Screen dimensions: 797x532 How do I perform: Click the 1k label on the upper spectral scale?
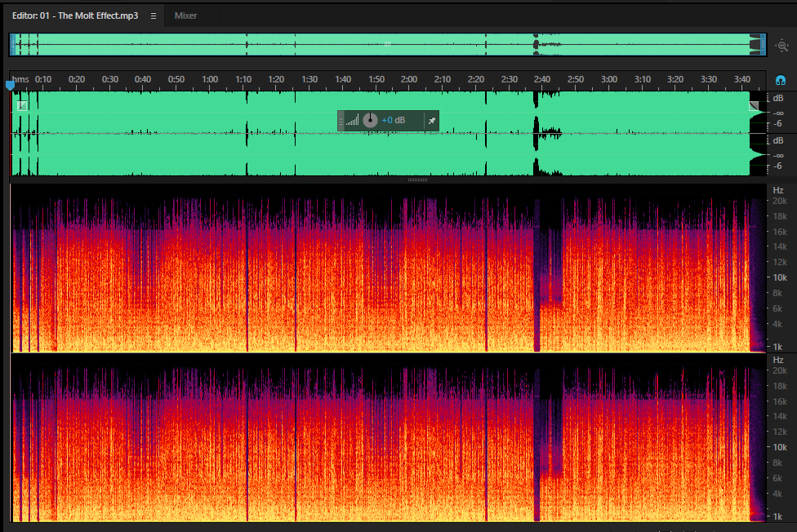[777, 347]
